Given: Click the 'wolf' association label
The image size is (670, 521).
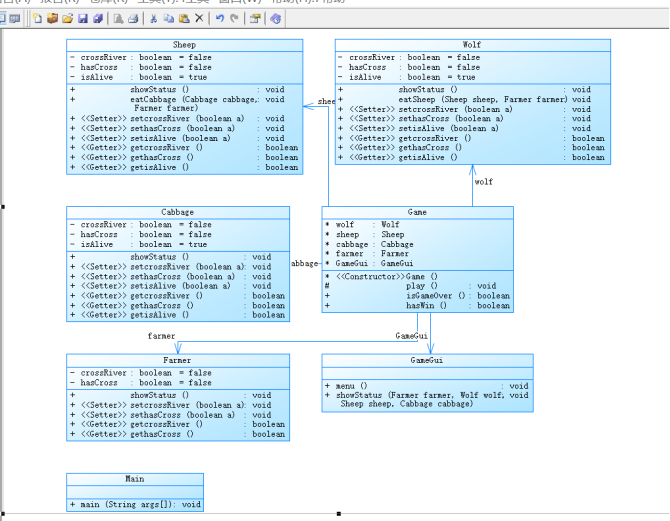Looking at the screenshot, I should [x=484, y=182].
